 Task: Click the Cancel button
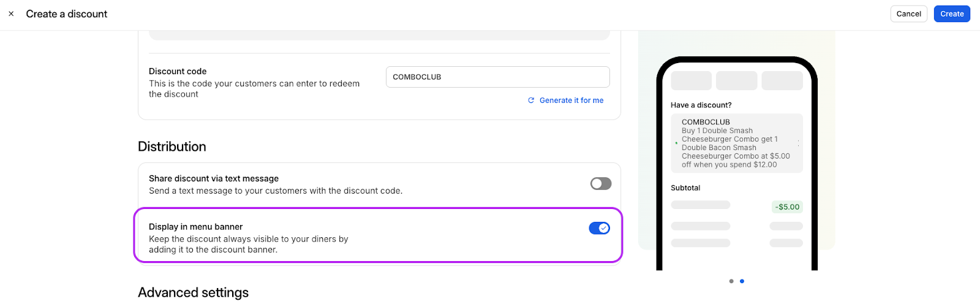[x=909, y=13]
